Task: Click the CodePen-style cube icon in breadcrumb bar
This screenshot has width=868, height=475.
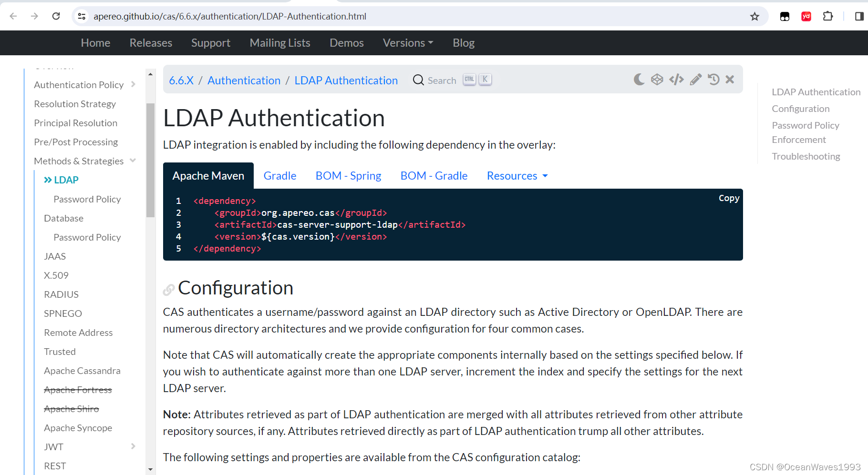Action: tap(657, 80)
